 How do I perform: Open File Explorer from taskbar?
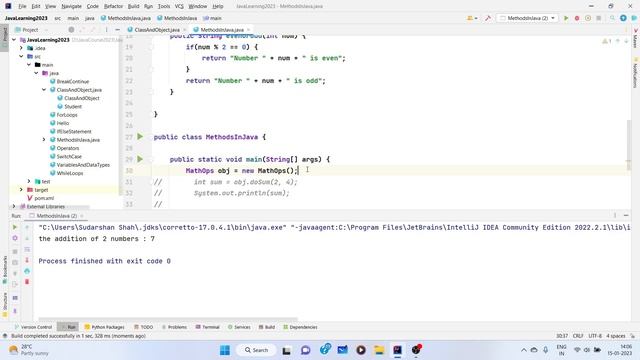[x=379, y=350]
